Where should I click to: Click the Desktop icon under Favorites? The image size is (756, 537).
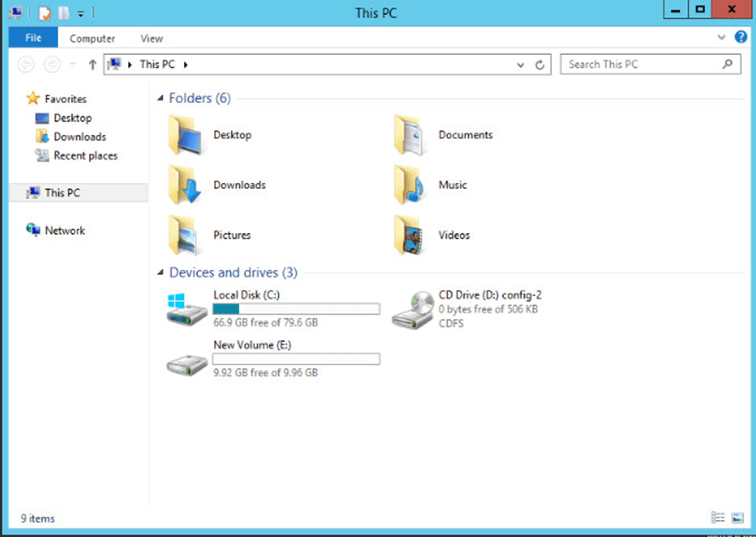pyautogui.click(x=42, y=118)
